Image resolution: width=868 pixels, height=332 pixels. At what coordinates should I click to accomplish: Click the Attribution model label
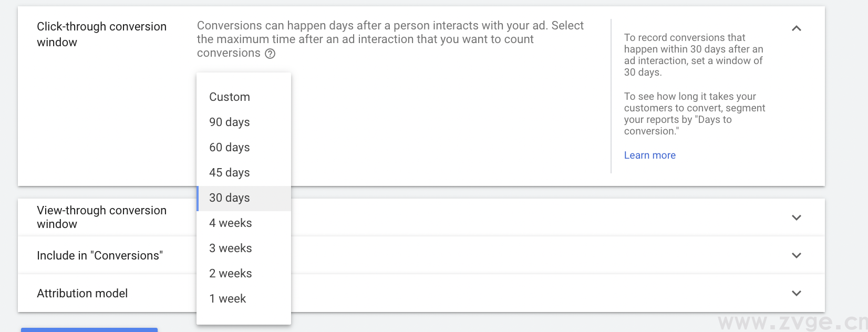point(82,294)
